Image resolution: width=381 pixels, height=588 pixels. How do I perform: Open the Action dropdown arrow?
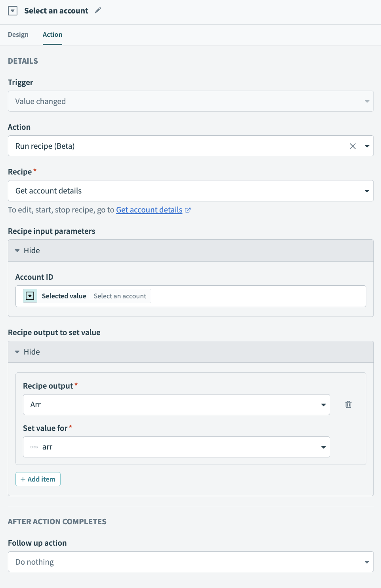[366, 146]
